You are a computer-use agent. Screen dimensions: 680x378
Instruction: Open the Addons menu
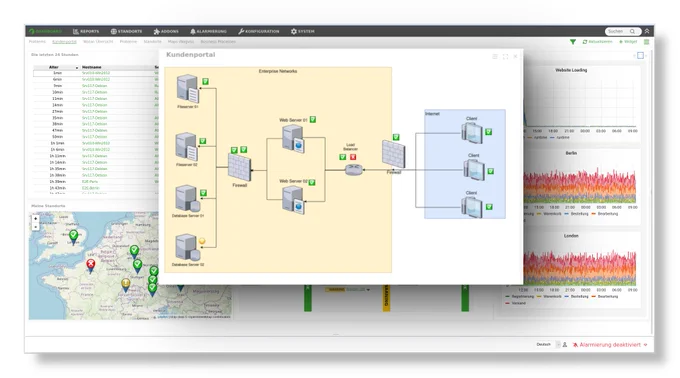click(x=166, y=31)
